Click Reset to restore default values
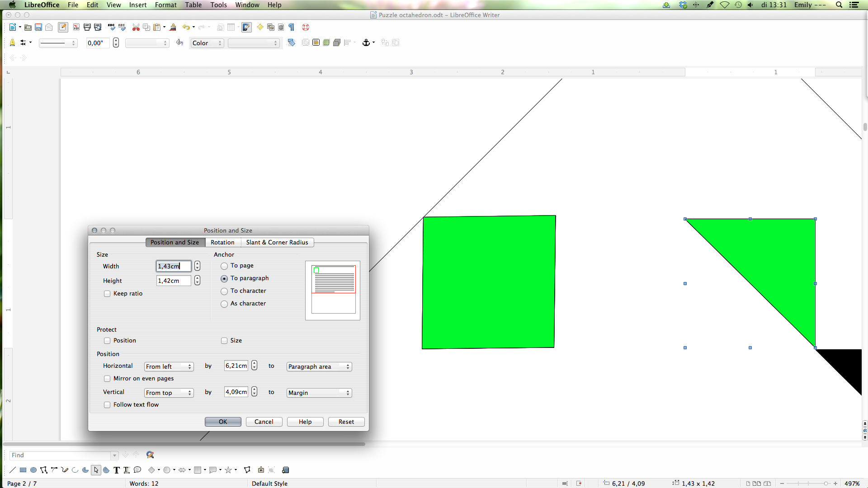The image size is (868, 488). (346, 421)
